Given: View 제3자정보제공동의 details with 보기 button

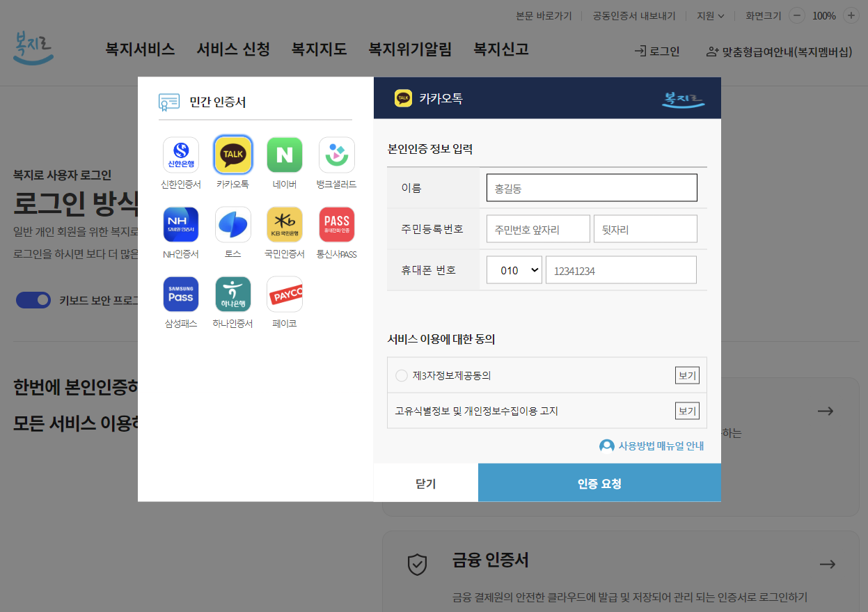Looking at the screenshot, I should (x=687, y=376).
